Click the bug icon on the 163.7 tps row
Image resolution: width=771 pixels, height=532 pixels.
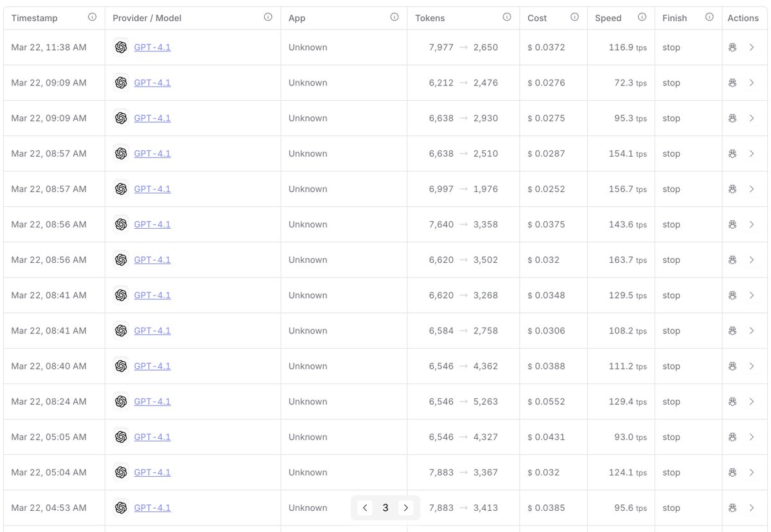(732, 260)
